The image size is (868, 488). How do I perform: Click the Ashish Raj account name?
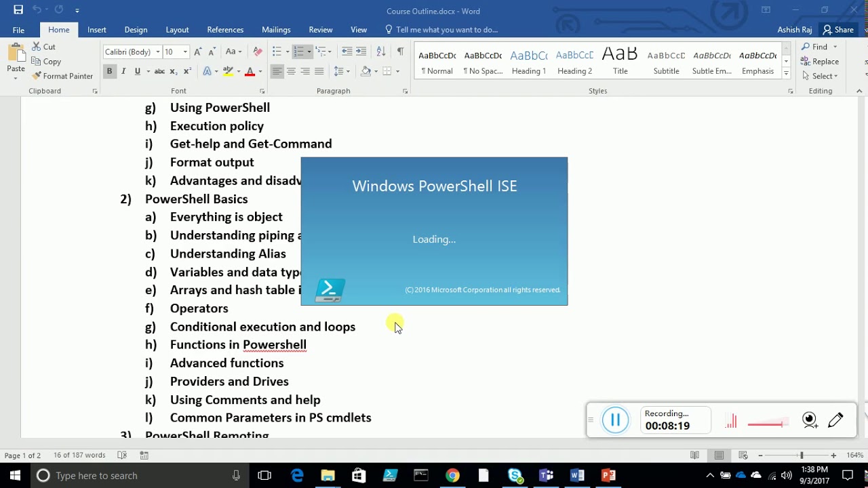tap(795, 30)
